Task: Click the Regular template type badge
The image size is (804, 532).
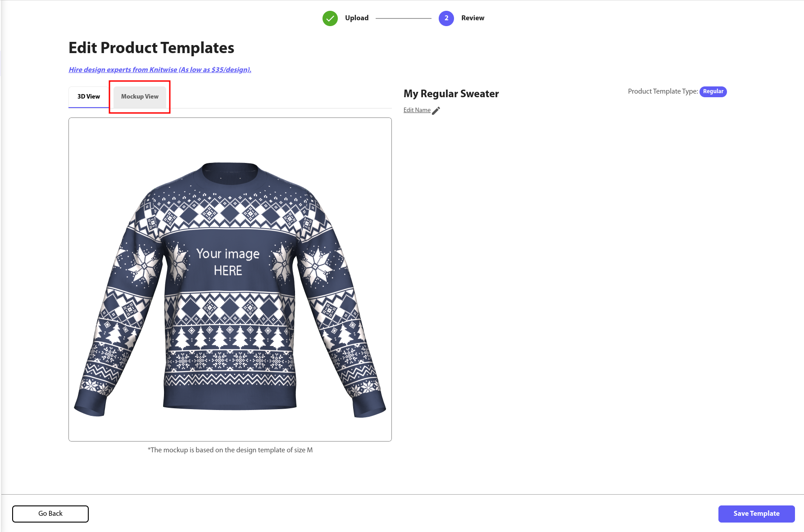Action: pyautogui.click(x=713, y=91)
